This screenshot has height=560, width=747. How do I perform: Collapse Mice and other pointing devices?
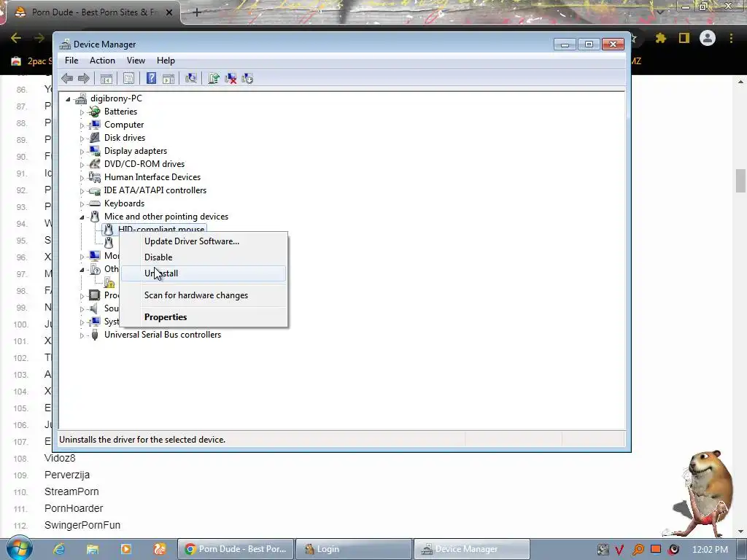coord(82,217)
